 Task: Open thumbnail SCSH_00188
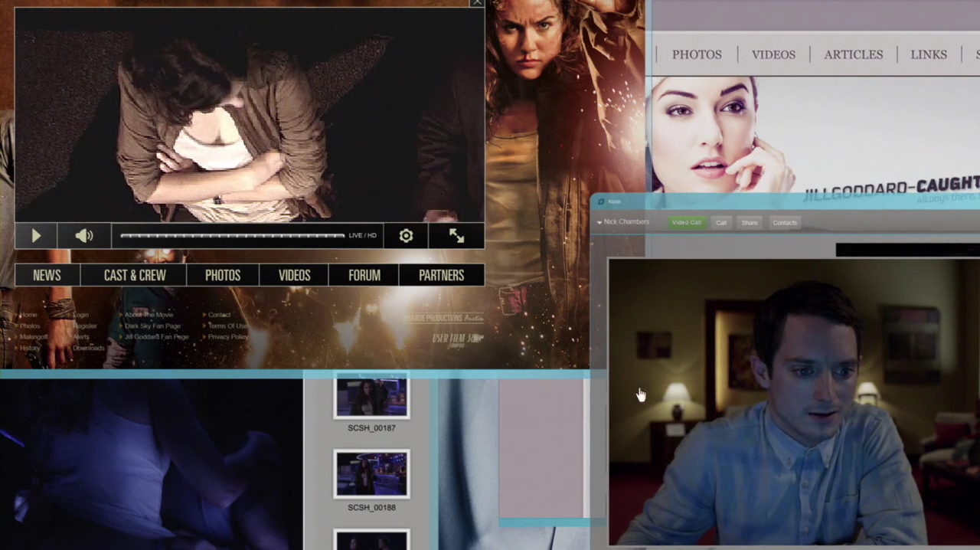pyautogui.click(x=371, y=473)
